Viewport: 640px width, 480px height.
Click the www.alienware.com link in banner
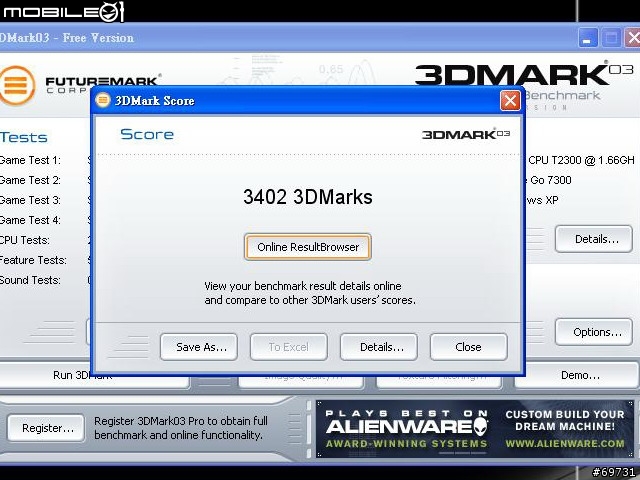tap(565, 444)
